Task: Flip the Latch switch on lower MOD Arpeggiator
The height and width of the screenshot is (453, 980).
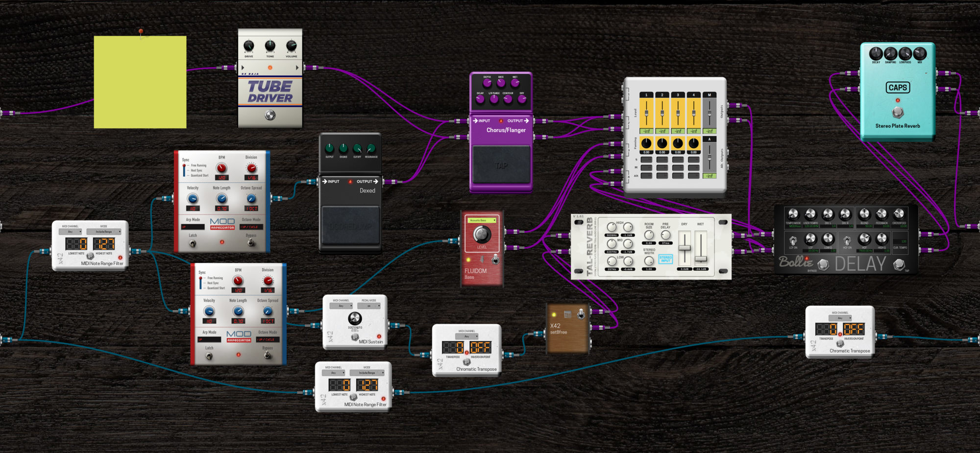Action: pyautogui.click(x=209, y=356)
